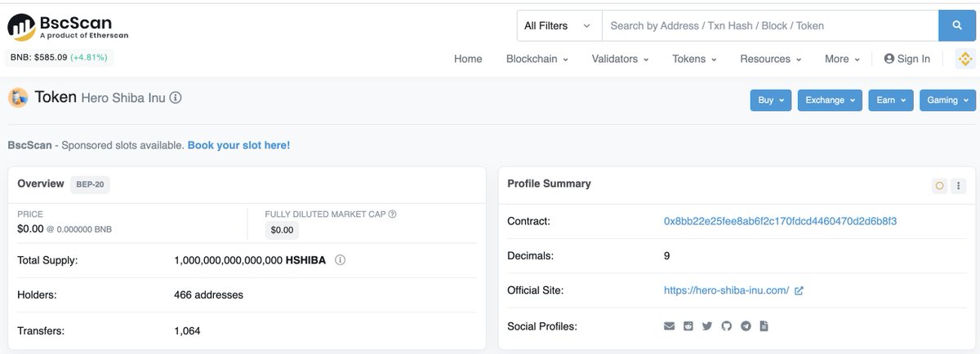Click the info icon next to HSHIBA supply
This screenshot has height=354, width=980.
coord(341,260)
